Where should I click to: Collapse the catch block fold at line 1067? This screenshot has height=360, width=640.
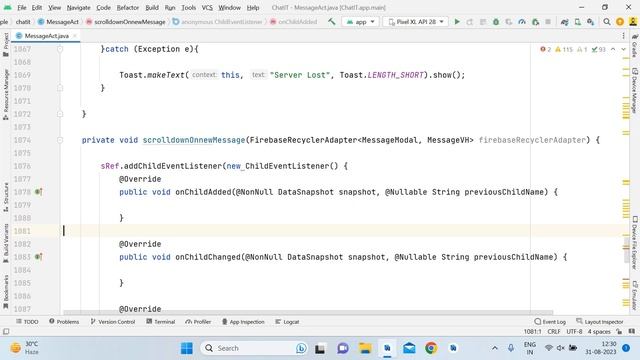point(60,49)
